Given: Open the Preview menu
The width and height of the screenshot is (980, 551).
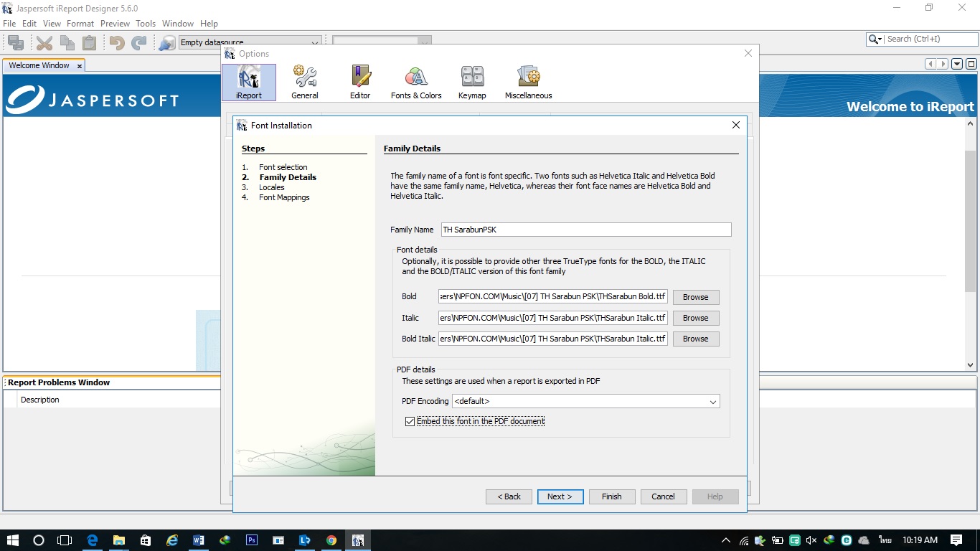Looking at the screenshot, I should tap(115, 24).
